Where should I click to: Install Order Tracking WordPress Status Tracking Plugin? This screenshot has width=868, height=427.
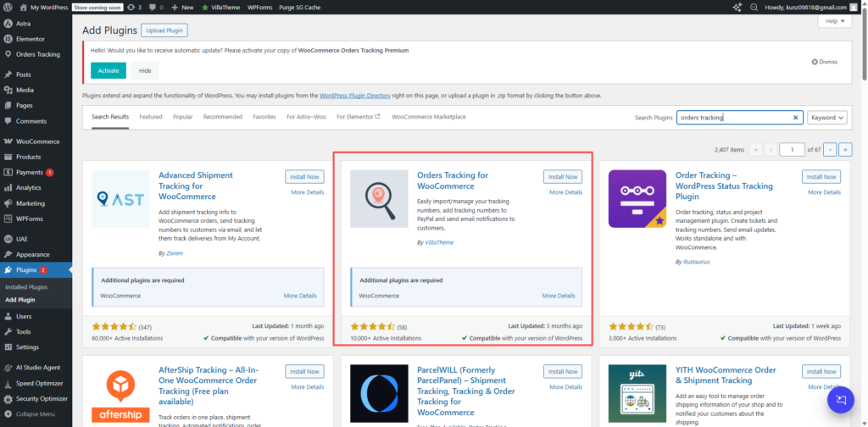point(821,177)
